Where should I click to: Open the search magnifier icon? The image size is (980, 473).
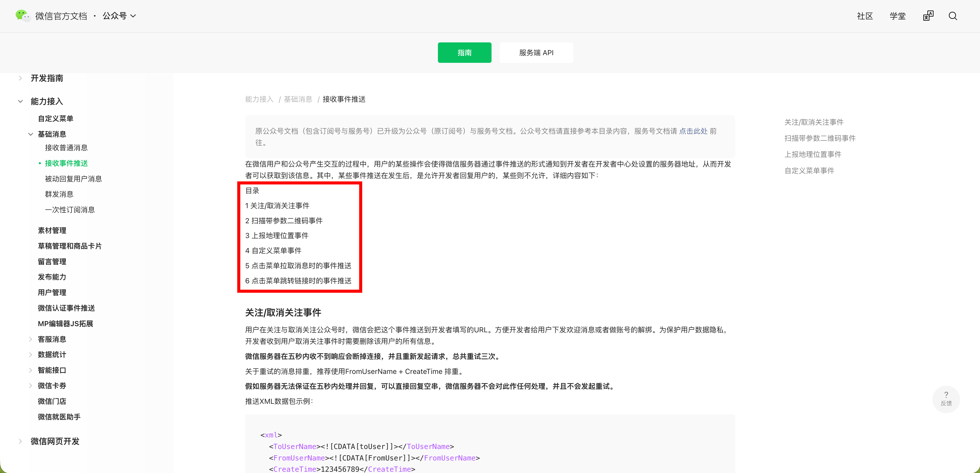pos(953,16)
